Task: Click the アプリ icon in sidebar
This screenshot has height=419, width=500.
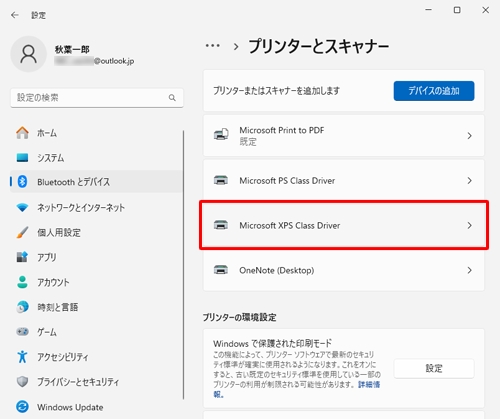Action: click(x=22, y=257)
